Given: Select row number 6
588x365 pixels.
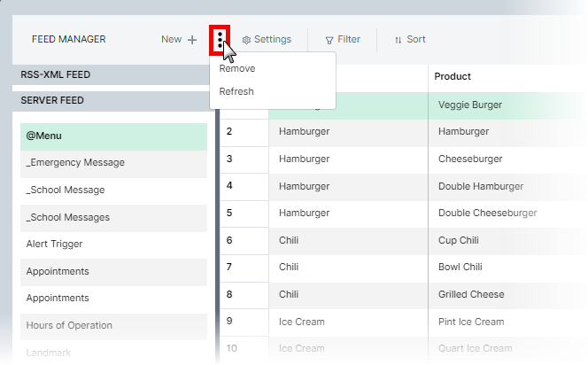Looking at the screenshot, I should (244, 241).
